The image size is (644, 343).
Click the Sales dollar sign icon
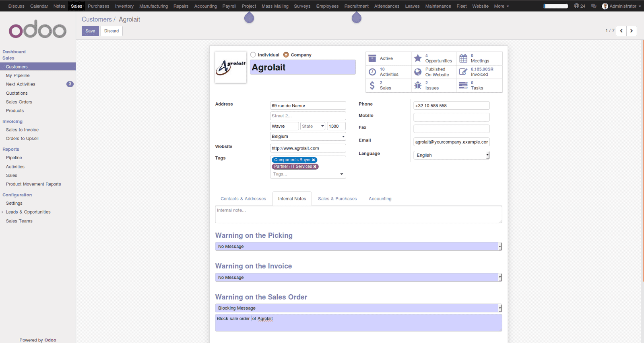pos(372,85)
